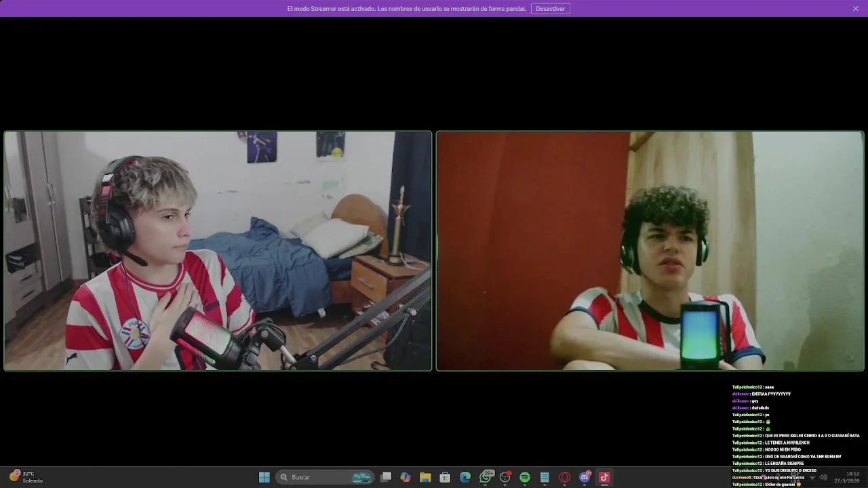Viewport: 868px width, 488px height.
Task: Open Spotify from the taskbar
Action: pyautogui.click(x=525, y=477)
